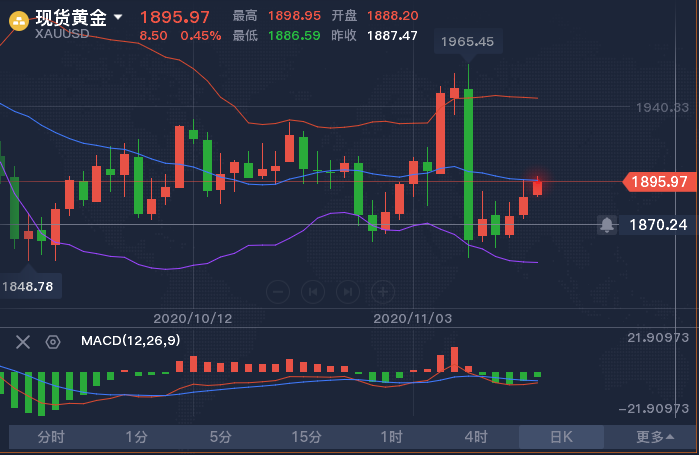Screen dimensions: 699x455
Task: Click the 最高 value 1898.95
Action: click(294, 16)
